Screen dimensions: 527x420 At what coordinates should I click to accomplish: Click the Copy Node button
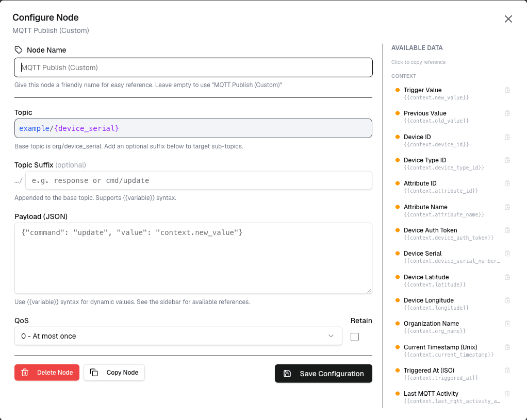[x=114, y=372]
